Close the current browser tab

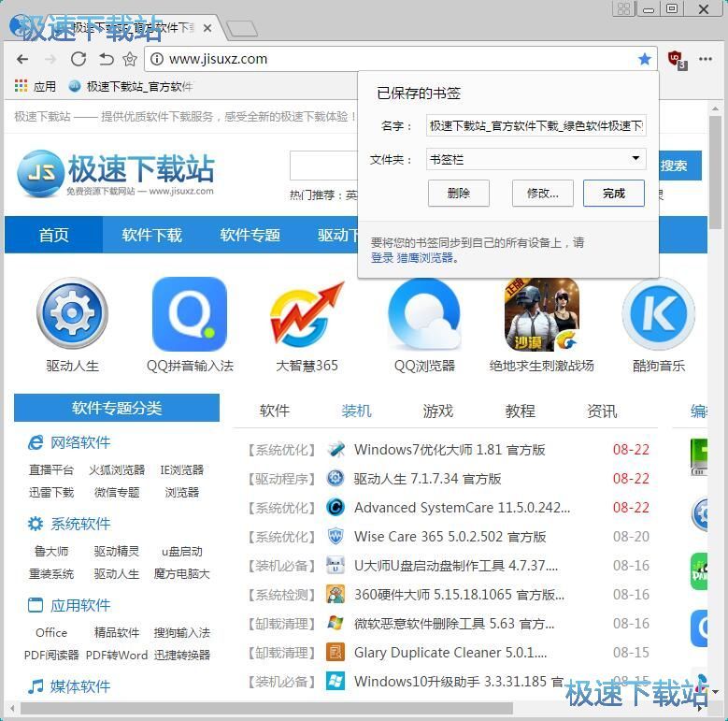coord(207,28)
